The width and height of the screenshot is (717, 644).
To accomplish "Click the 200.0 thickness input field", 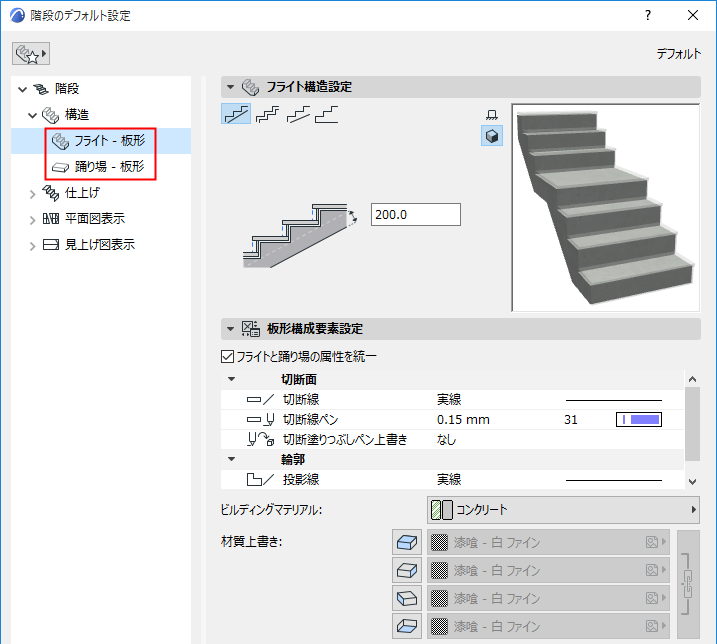I will click(416, 215).
